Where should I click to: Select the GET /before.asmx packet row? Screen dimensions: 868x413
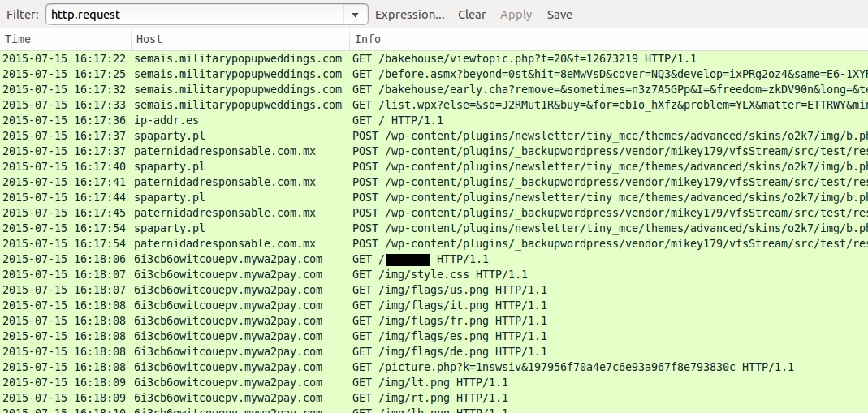pyautogui.click(x=406, y=75)
